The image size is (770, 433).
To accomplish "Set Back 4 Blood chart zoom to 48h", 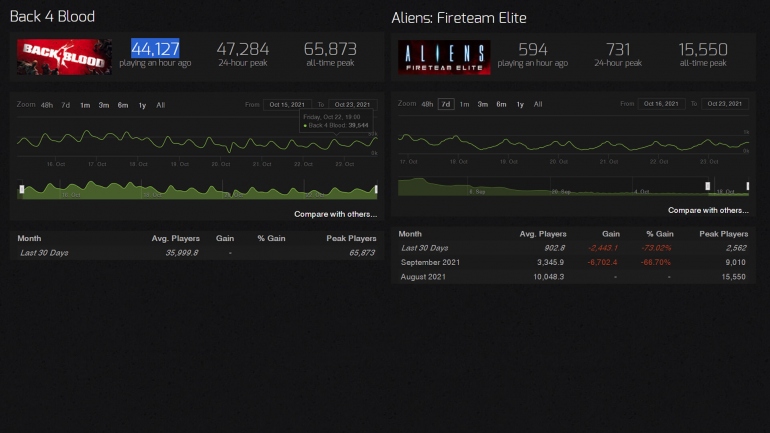I will coord(47,105).
